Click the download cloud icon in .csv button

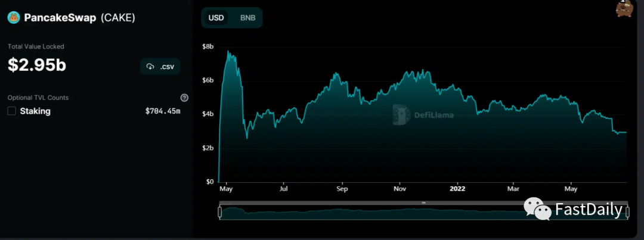150,67
